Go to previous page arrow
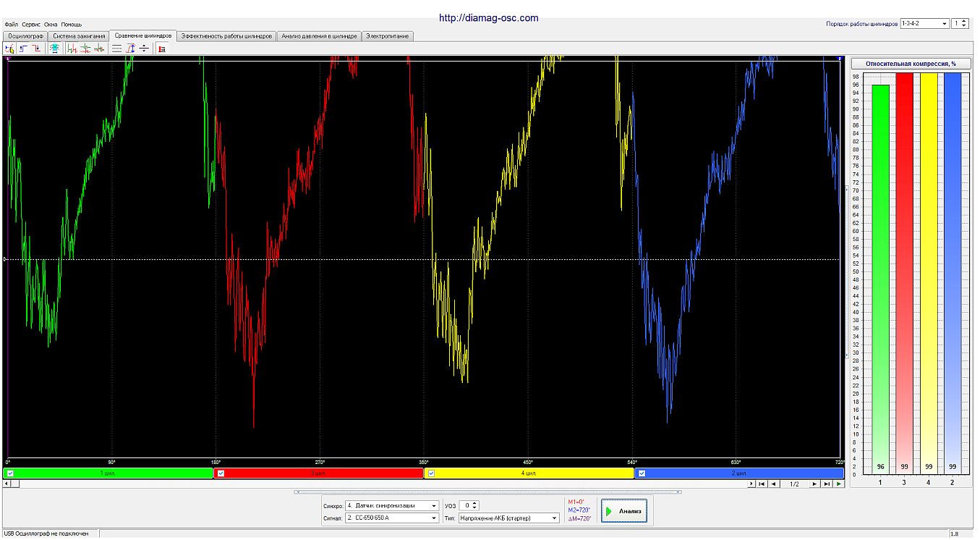The width and height of the screenshot is (980, 540). coord(774,484)
